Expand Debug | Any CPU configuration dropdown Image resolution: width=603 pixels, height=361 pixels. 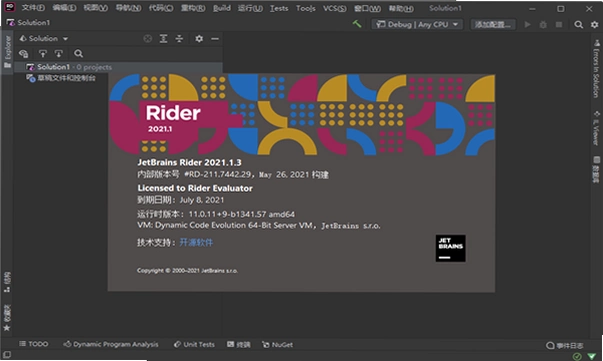[417, 25]
